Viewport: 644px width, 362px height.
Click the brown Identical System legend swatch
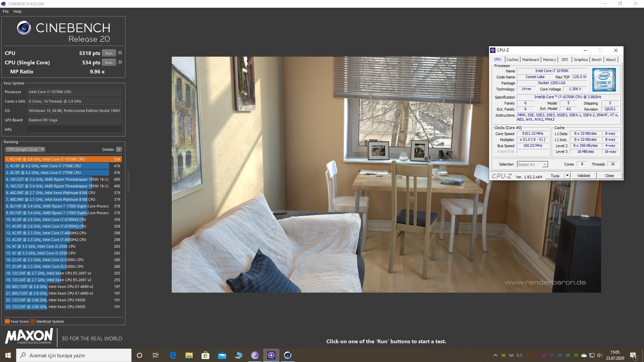(33, 321)
